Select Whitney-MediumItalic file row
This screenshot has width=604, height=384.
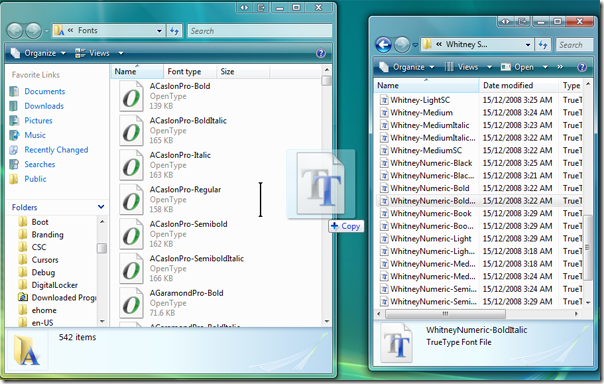(479, 125)
